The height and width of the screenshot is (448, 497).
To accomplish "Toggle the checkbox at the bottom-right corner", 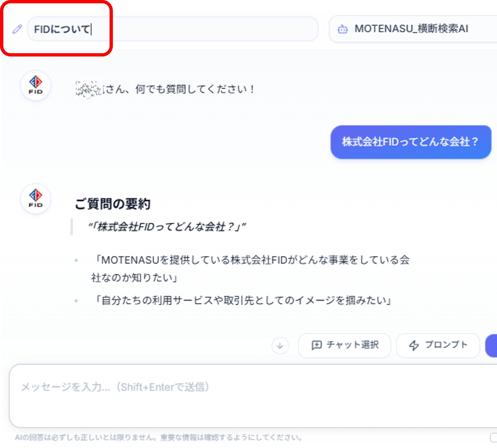I will [x=493, y=437].
